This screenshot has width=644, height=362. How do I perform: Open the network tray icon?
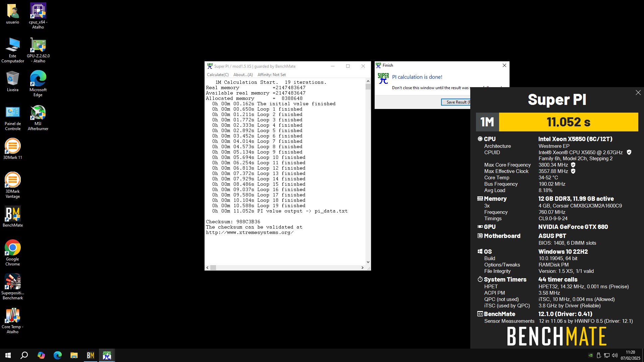pos(607,355)
